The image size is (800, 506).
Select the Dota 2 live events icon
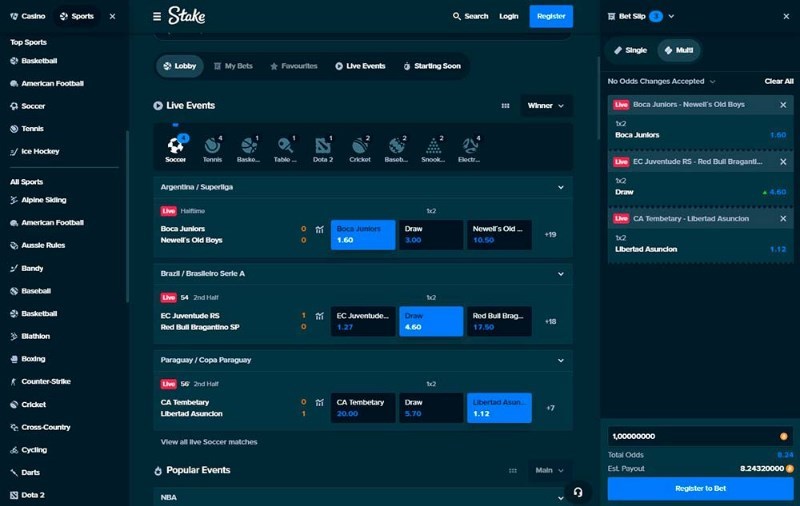(x=322, y=149)
